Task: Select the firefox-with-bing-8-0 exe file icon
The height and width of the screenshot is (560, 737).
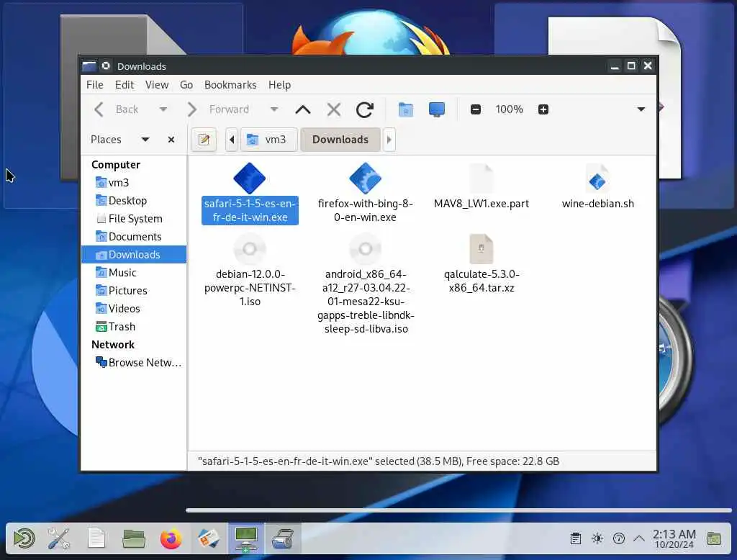Action: (365, 179)
